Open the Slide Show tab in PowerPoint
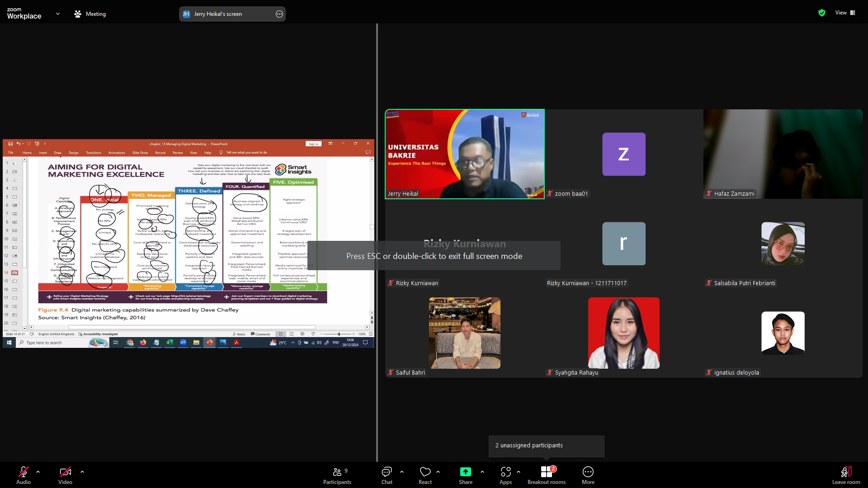 (x=140, y=153)
